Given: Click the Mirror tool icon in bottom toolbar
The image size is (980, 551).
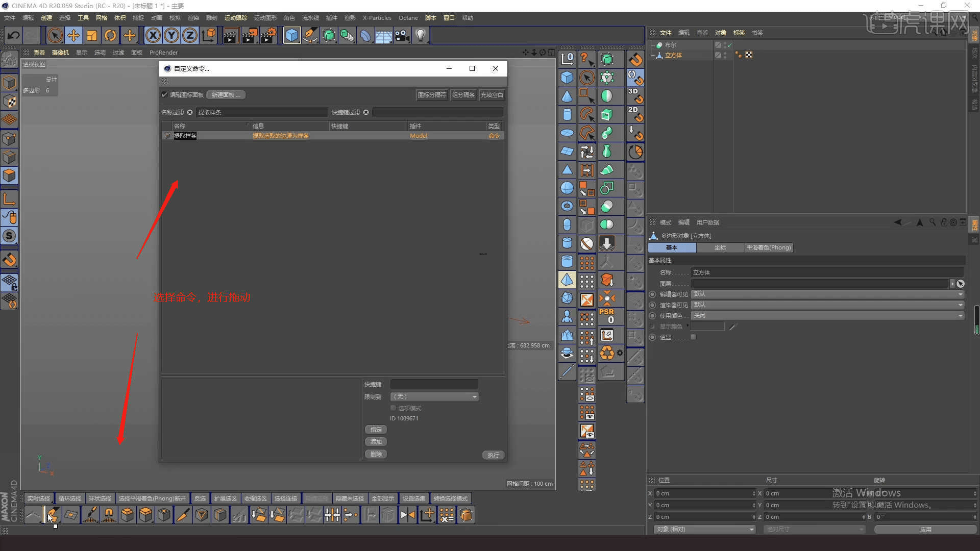Looking at the screenshot, I should (x=408, y=515).
